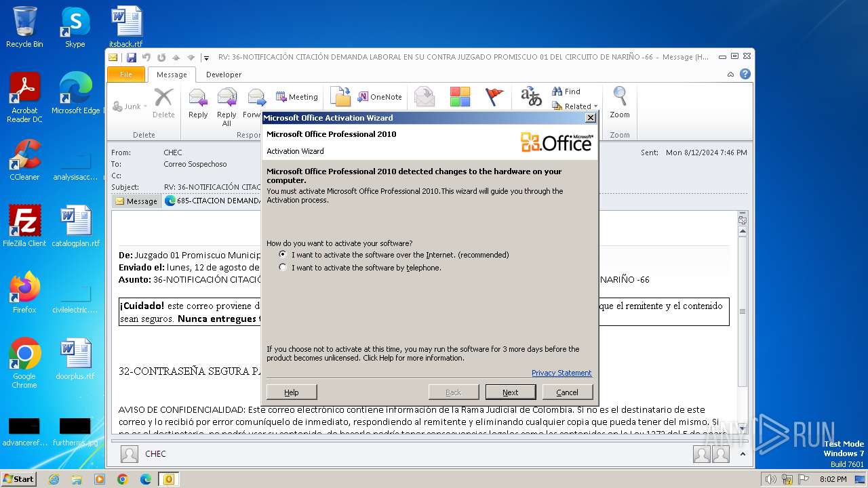Screen dimensions: 868x488
Task: Click the CHEC contact avatar in people pane
Action: (130, 454)
